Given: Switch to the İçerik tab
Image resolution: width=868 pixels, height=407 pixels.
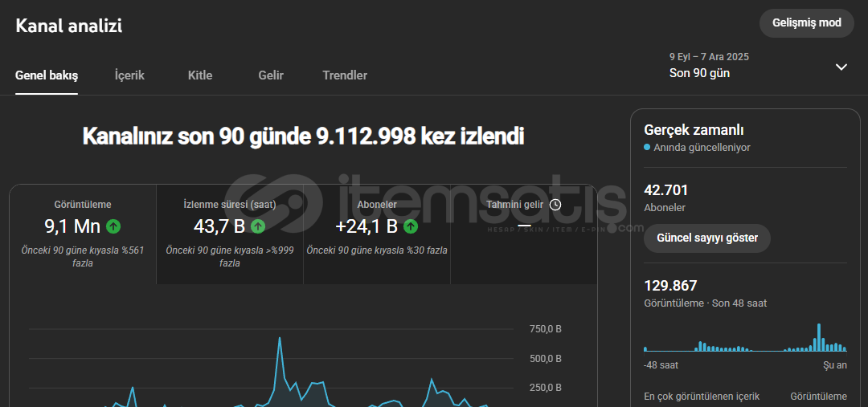Looking at the screenshot, I should (129, 75).
